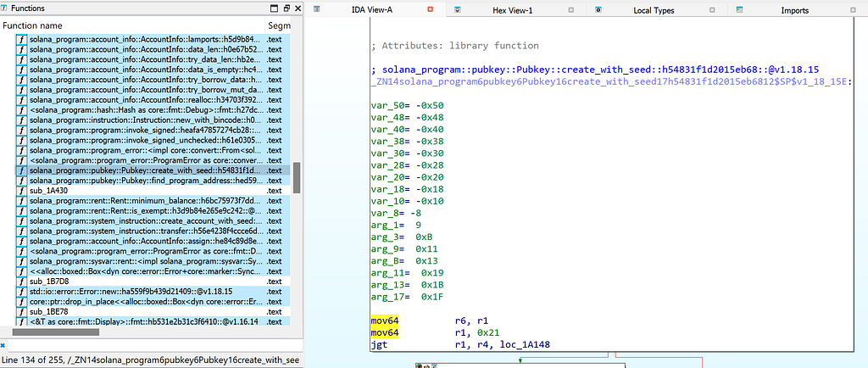
Task: Select AccountInfo::try_borrow_mut_data function row
Action: click(x=153, y=90)
